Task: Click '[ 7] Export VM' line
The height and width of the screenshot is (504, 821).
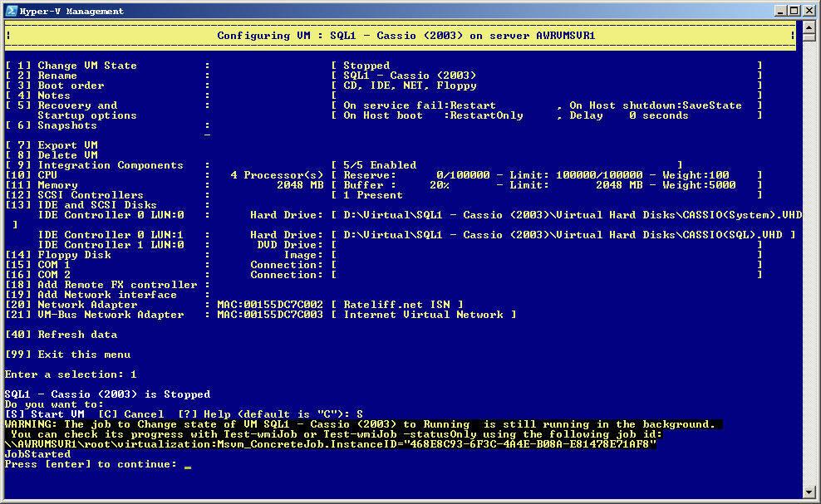Action: point(52,145)
